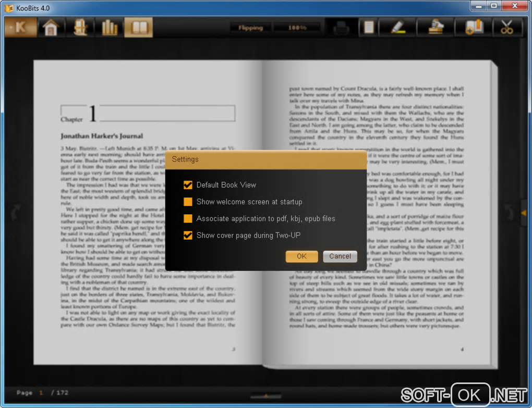This screenshot has height=408, width=532.
Task: Click the printer icon
Action: coord(341,28)
